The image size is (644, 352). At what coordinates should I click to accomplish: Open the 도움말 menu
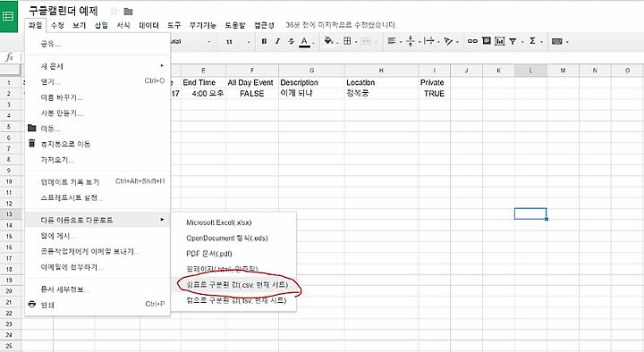(x=235, y=25)
